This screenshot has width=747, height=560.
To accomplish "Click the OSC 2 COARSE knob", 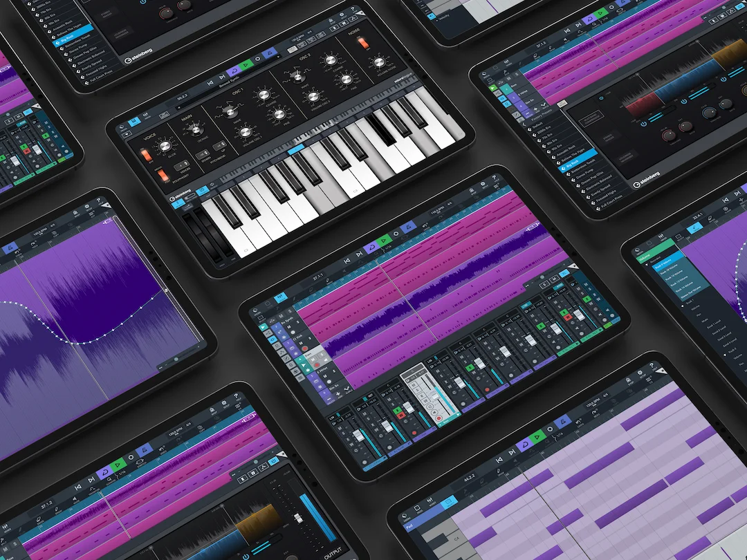I will [330, 60].
